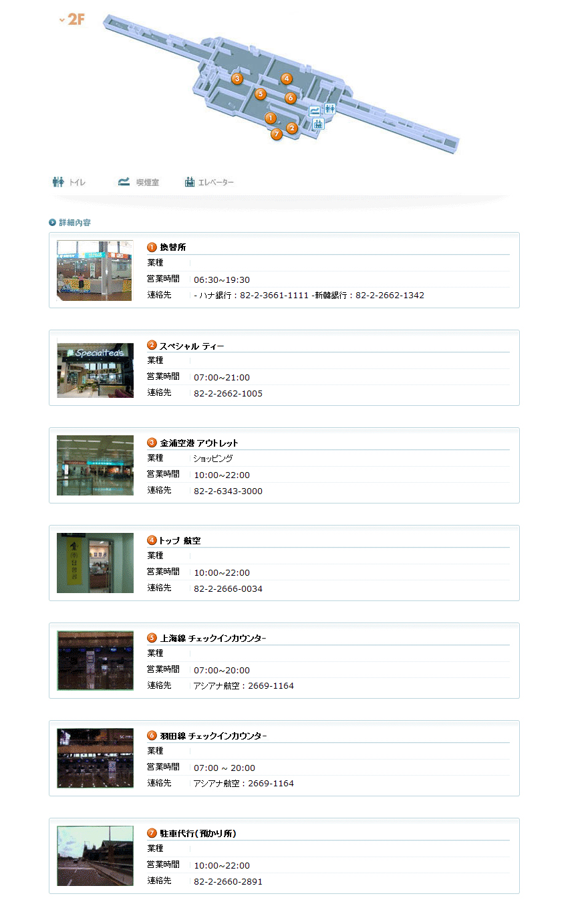588x900 pixels.
Task: Click marker 4 on the floor map
Action: tap(287, 79)
